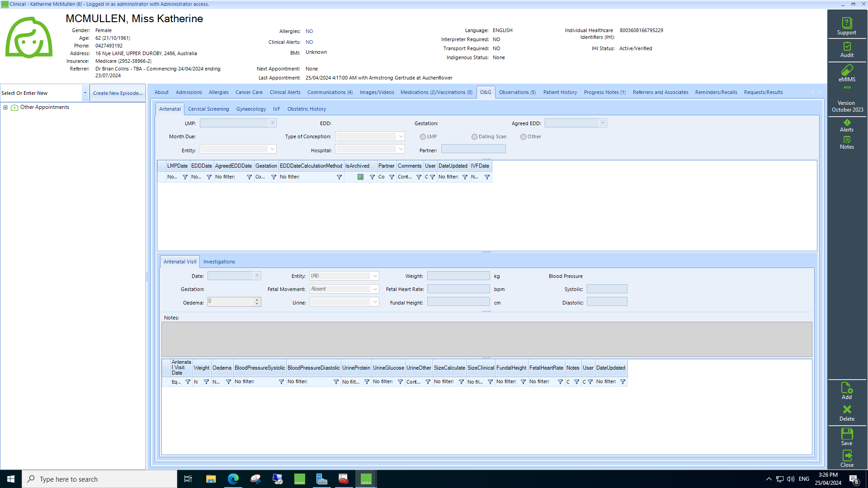The width and height of the screenshot is (868, 488).
Task: Select the Other radio button
Action: 523,137
